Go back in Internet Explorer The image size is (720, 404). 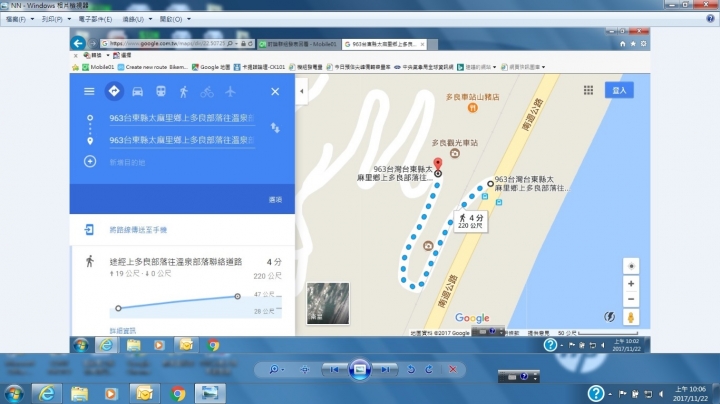78,43
